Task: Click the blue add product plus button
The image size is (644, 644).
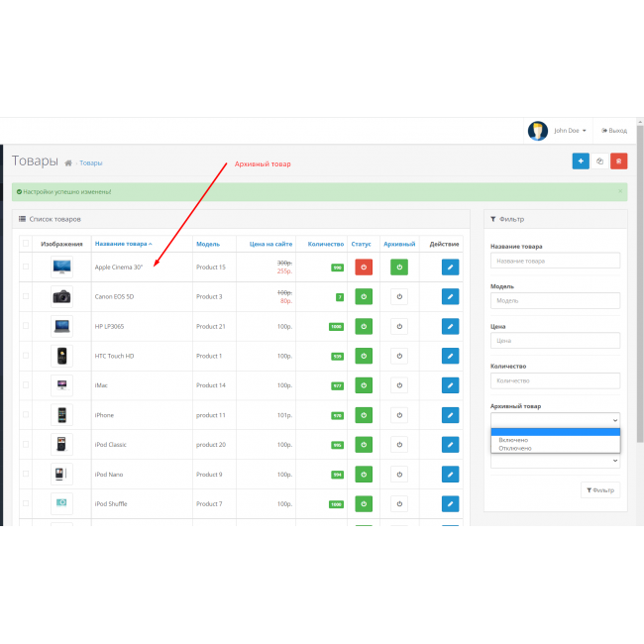Action: pyautogui.click(x=581, y=161)
